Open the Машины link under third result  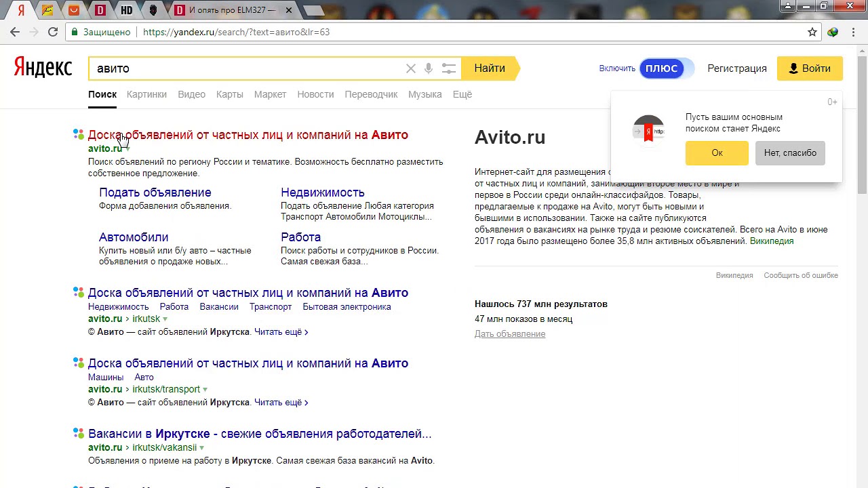pyautogui.click(x=106, y=378)
